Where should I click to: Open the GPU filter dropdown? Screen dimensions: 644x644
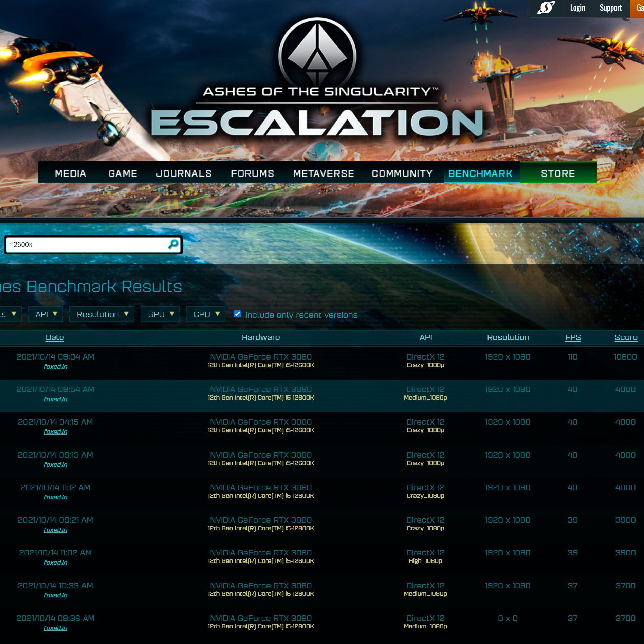[x=160, y=314]
